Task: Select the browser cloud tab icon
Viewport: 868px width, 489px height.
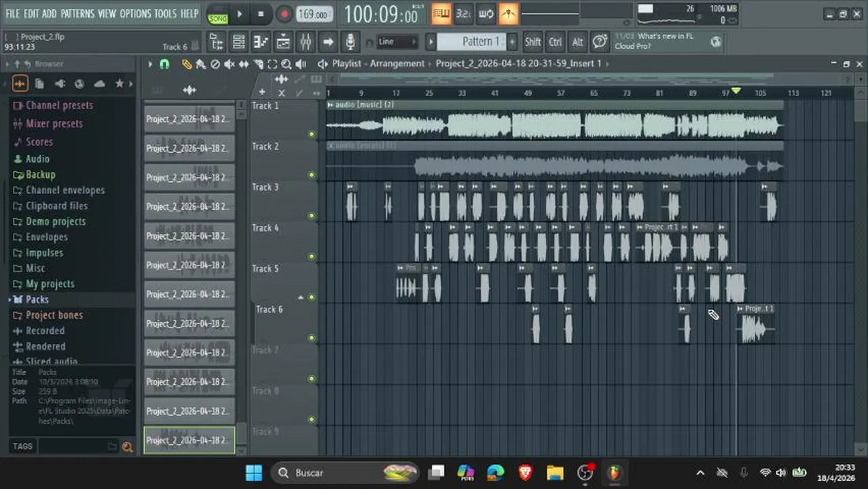Action: [x=99, y=84]
